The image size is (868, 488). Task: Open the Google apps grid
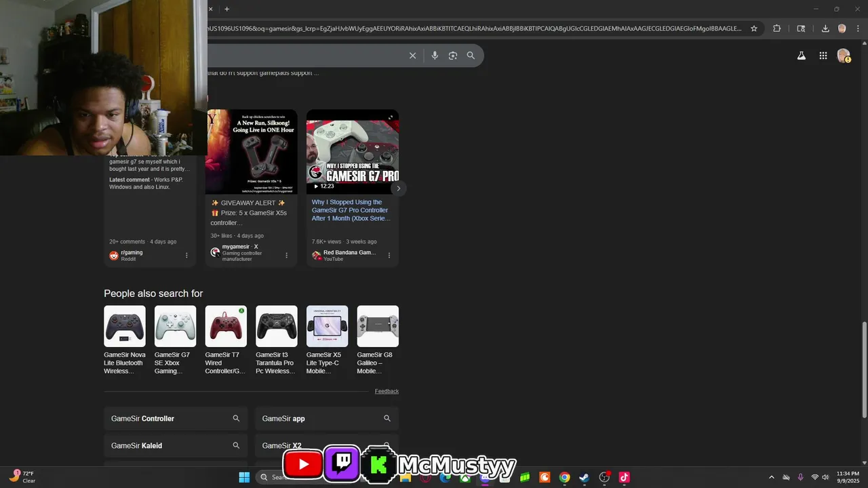click(x=823, y=56)
